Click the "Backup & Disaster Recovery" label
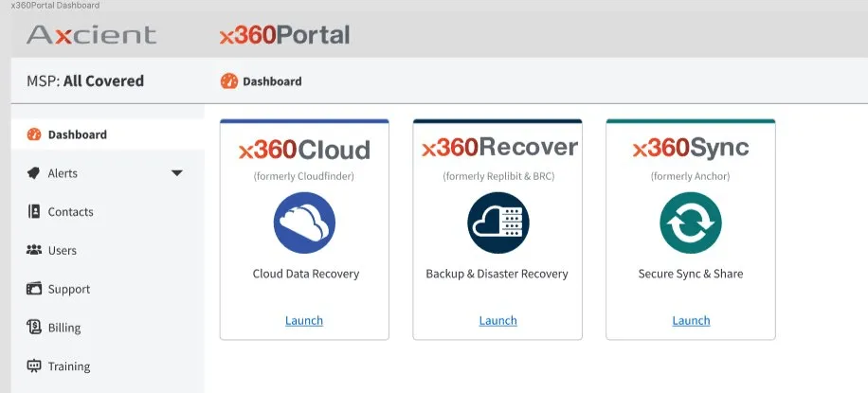868x393 pixels. pos(497,274)
